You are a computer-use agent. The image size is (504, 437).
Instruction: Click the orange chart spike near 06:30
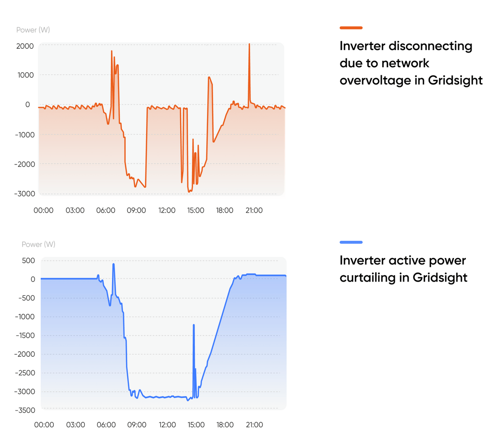pos(112,52)
